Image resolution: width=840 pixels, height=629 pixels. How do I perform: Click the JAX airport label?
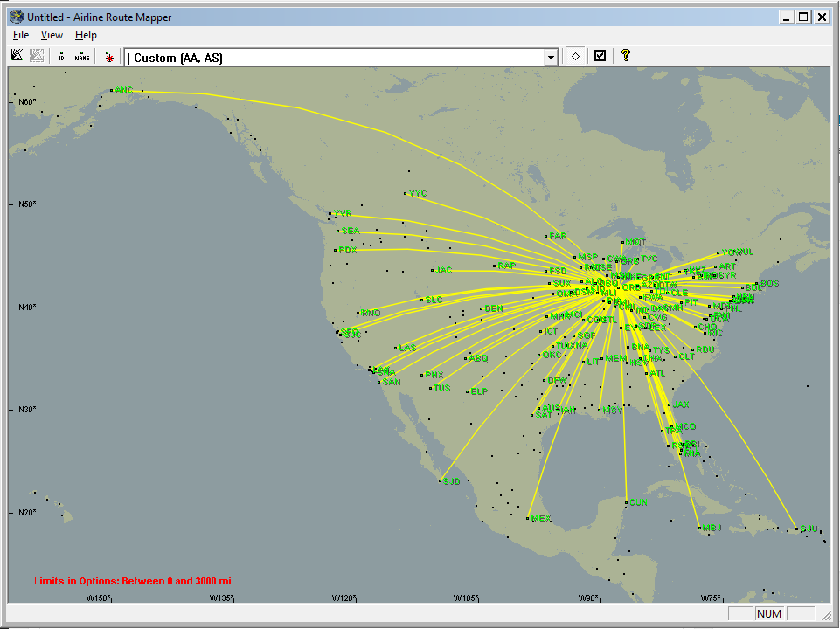coord(680,405)
